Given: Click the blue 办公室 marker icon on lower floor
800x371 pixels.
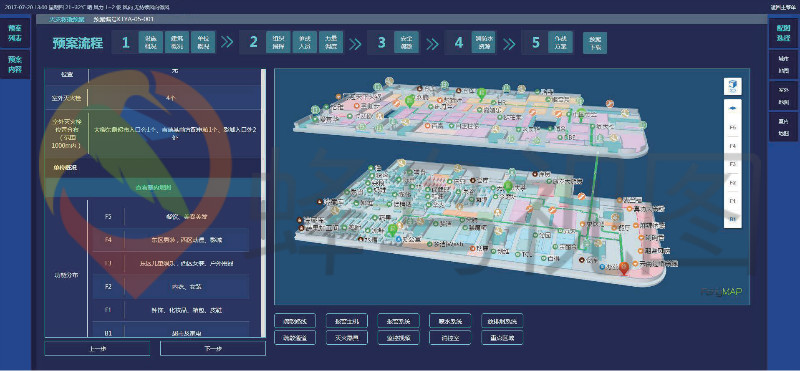Looking at the screenshot, I should [x=398, y=239].
